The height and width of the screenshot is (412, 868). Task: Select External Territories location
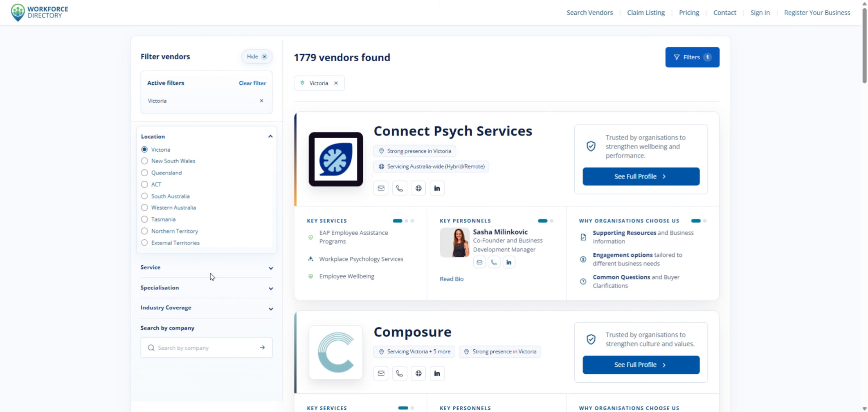(x=145, y=243)
